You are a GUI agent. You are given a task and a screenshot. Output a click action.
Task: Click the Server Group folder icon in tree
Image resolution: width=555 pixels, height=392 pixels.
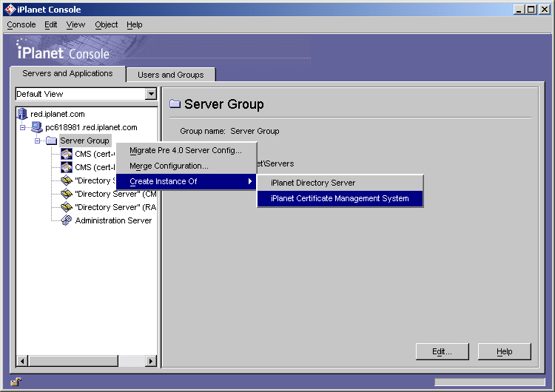pos(51,141)
